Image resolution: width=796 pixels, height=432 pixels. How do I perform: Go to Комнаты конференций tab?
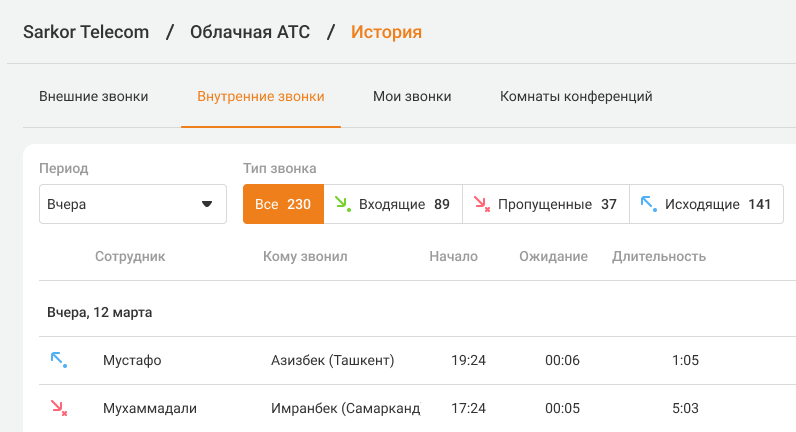576,97
